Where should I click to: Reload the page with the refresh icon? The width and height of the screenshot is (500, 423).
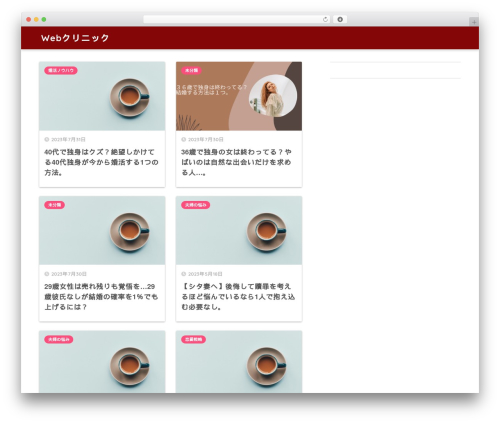(x=325, y=19)
